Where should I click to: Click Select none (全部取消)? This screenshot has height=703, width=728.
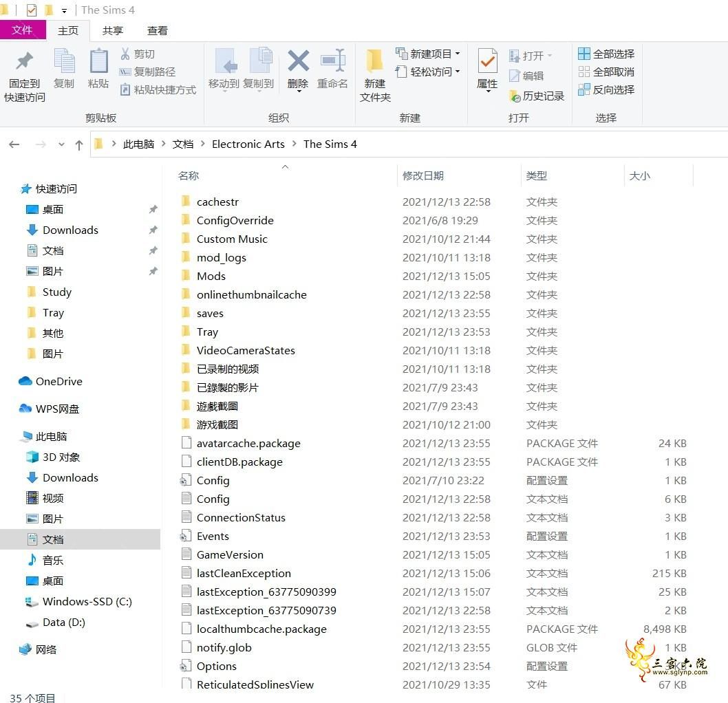pos(606,72)
